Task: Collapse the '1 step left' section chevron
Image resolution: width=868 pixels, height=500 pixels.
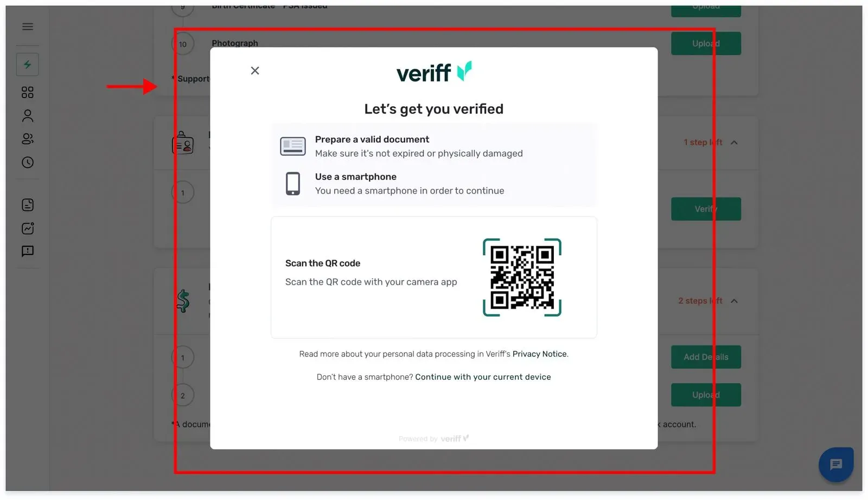Action: (x=734, y=143)
